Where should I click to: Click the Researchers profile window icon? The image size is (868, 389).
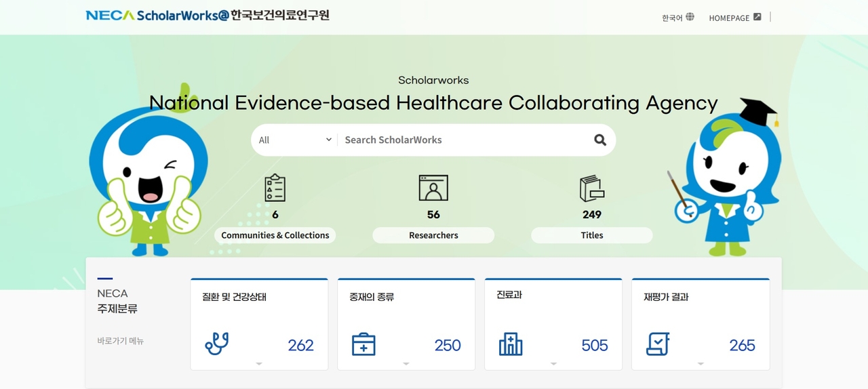(433, 188)
